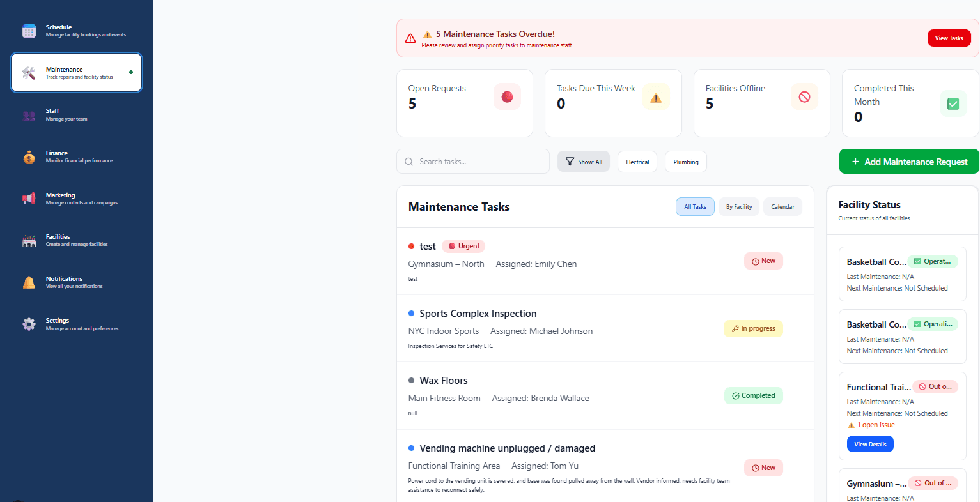Click the Facilities Offline prohibited icon
This screenshot has height=502, width=980.
coord(804,96)
